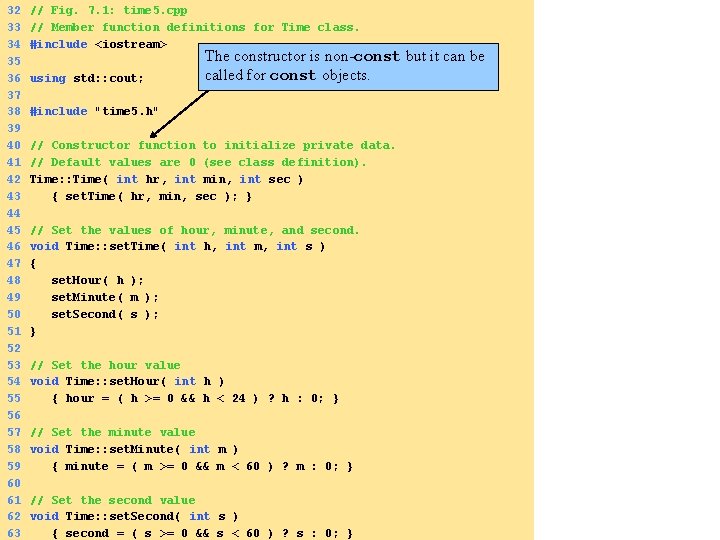Click the comment '// Fig. 7.1: time5.cpp'
The height and width of the screenshot is (540, 720).
tap(108, 10)
